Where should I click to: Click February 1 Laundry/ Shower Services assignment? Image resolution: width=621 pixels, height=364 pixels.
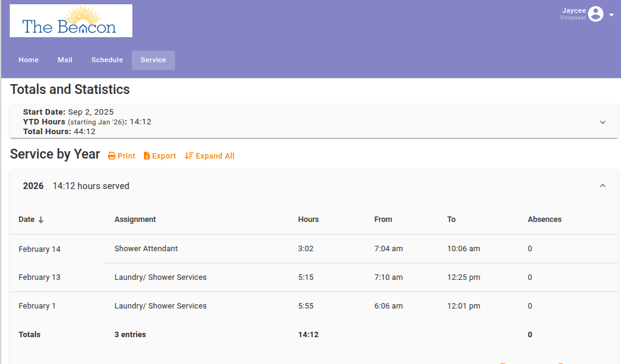click(160, 306)
